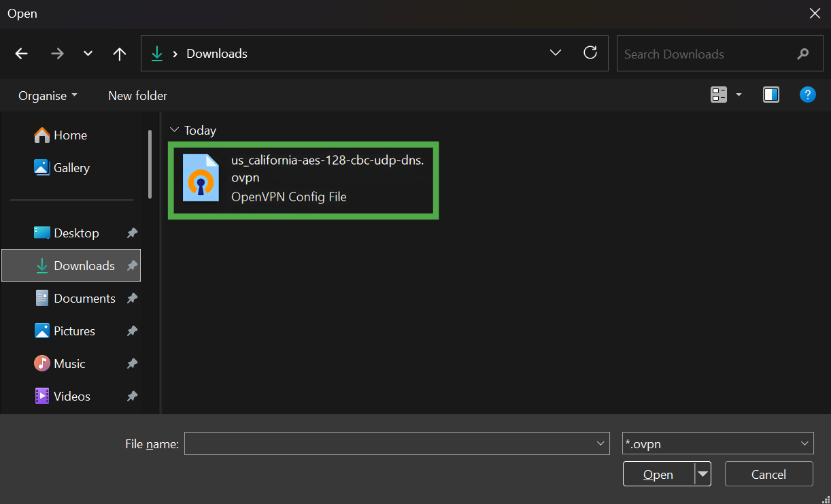Select the OpenVPN file thumbnail icon

[201, 178]
